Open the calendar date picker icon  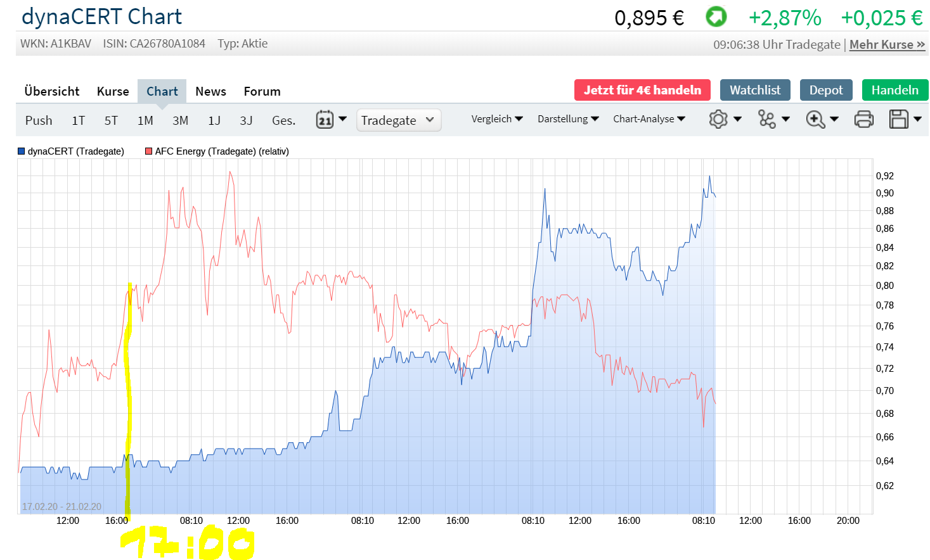coord(325,119)
